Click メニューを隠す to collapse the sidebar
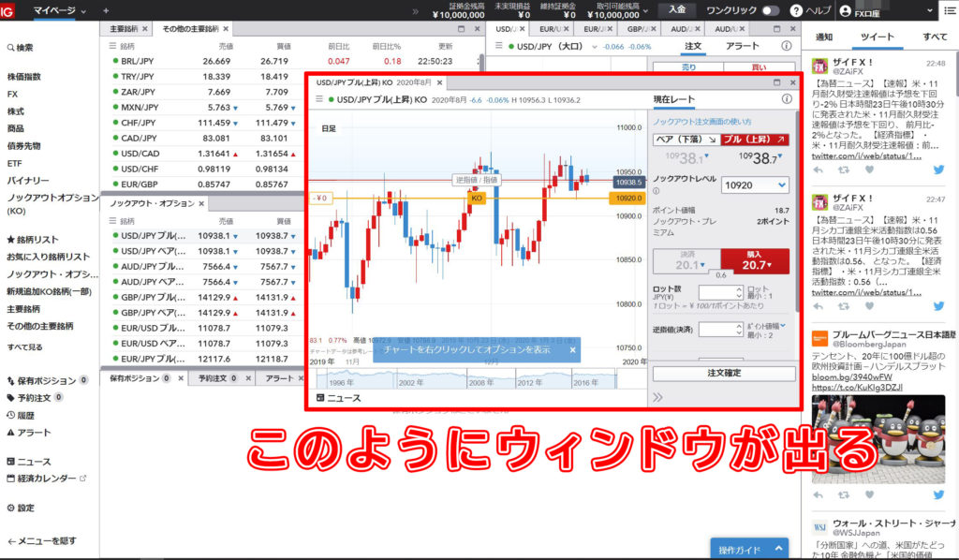 (x=42, y=541)
